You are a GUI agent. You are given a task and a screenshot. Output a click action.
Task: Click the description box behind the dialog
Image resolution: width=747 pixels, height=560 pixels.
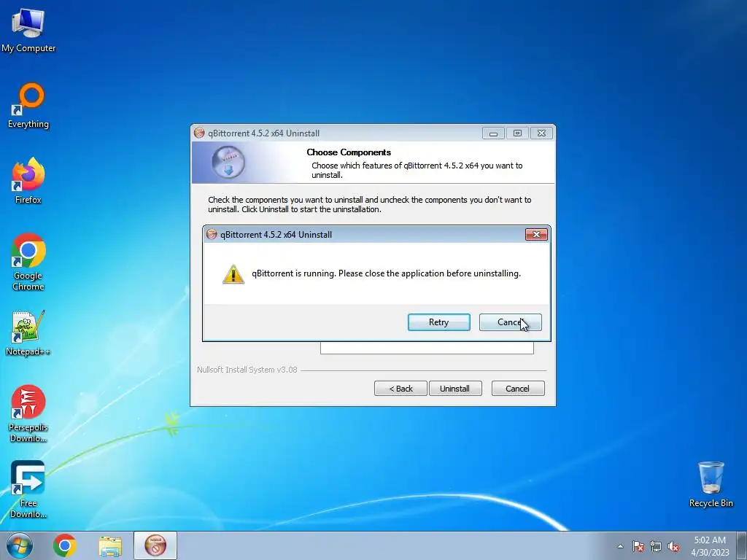coord(427,348)
